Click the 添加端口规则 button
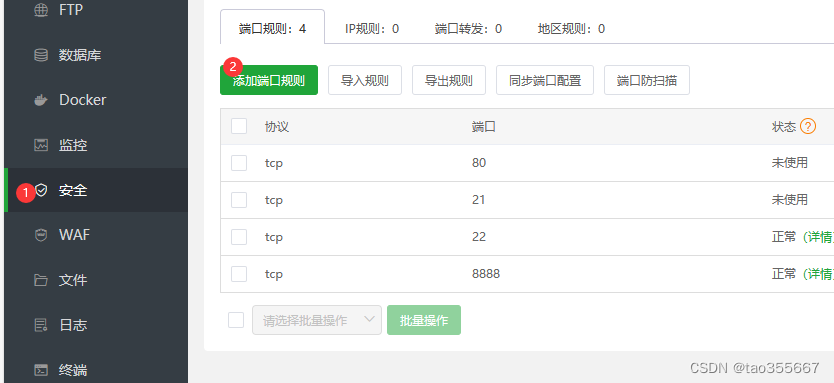The image size is (834, 383). (x=269, y=80)
